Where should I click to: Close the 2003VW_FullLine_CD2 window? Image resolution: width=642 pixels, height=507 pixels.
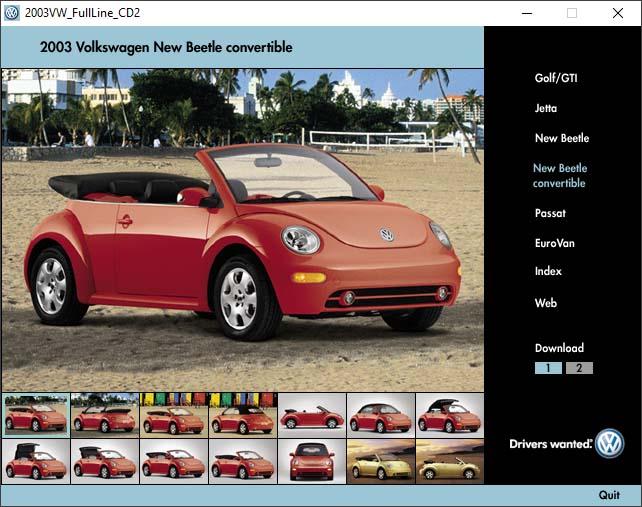tap(618, 13)
